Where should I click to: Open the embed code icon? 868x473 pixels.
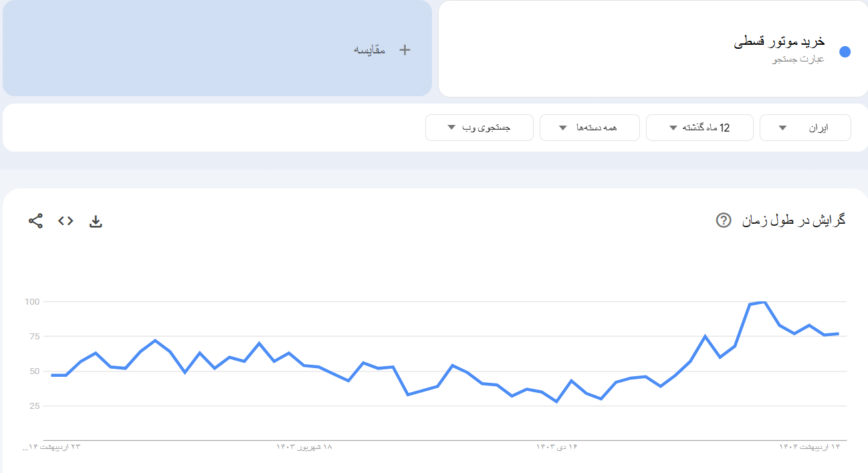tap(66, 221)
